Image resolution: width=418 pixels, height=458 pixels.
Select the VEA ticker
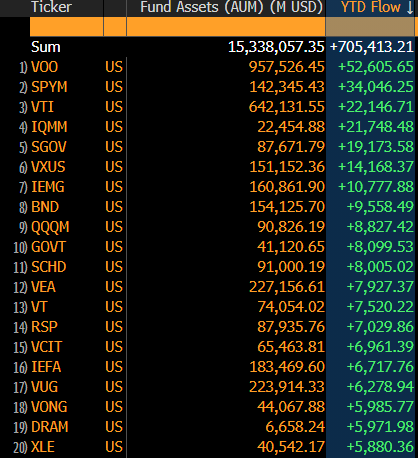click(43, 287)
